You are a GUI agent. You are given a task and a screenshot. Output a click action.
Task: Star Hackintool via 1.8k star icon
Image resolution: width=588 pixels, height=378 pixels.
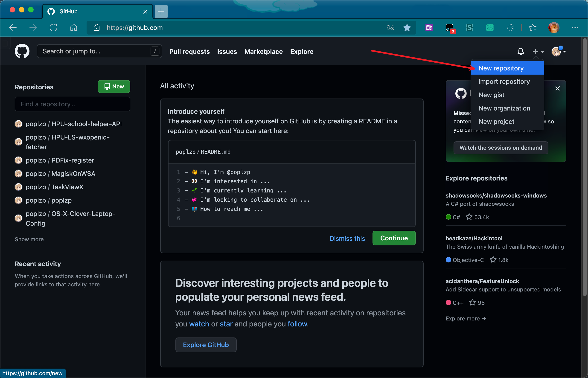[x=493, y=260]
